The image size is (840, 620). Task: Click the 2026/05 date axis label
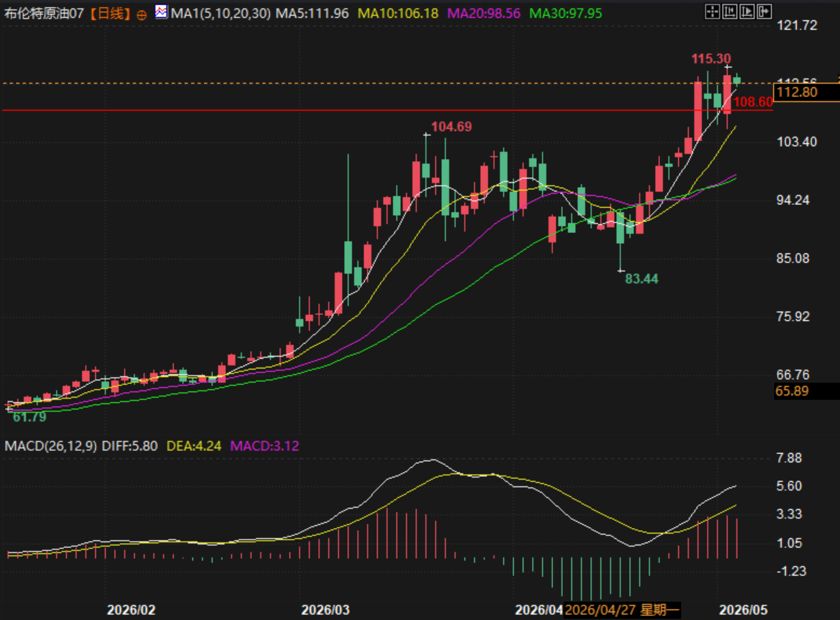743,610
